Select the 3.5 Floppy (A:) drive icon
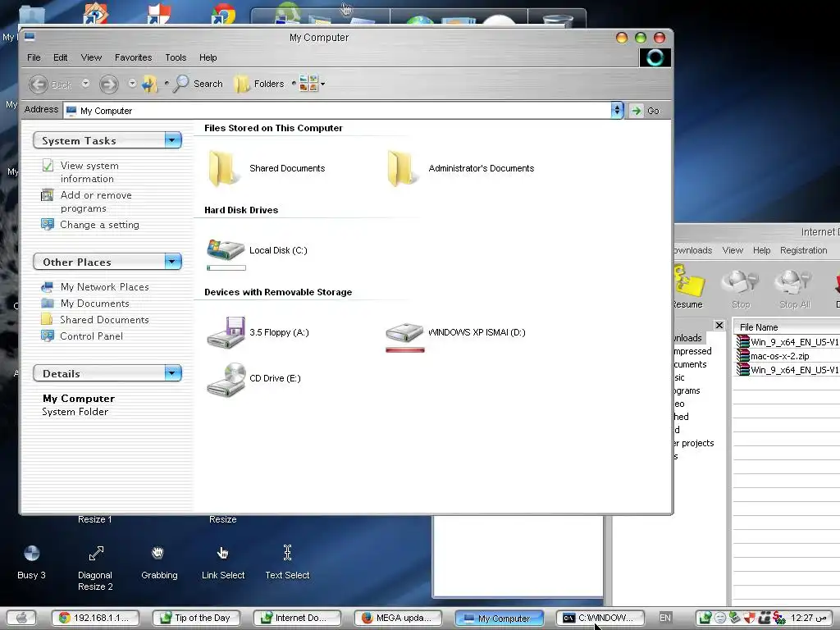The height and width of the screenshot is (630, 840). (x=226, y=332)
